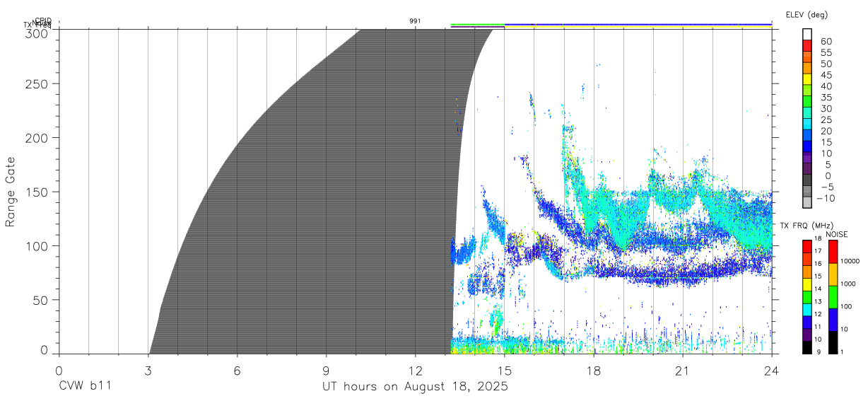Pick the yellow swatch on TX FRQ colorbar
Image resolution: width=868 pixels, height=401 pixels.
[807, 284]
